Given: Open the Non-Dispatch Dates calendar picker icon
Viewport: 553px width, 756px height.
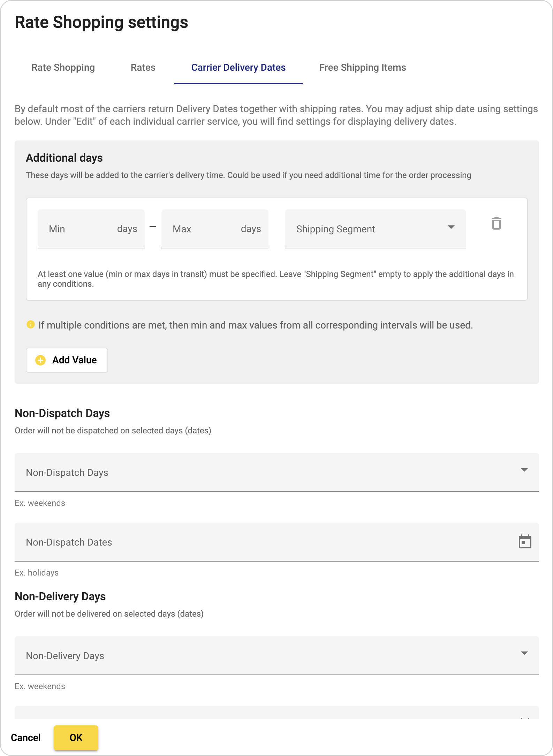Looking at the screenshot, I should pos(525,542).
